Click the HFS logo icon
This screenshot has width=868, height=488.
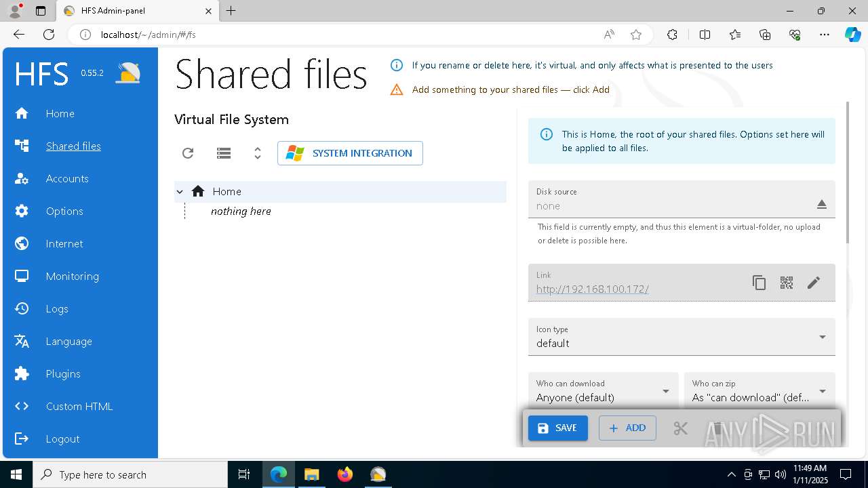coord(127,73)
